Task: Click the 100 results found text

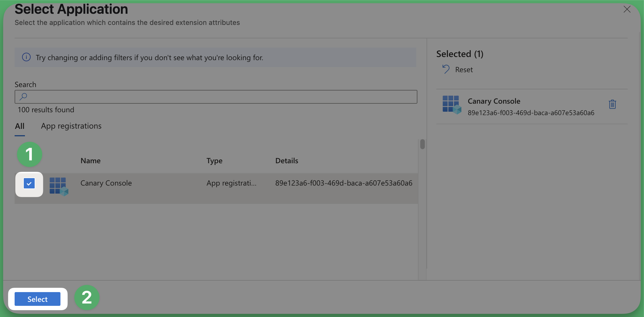Action: [x=46, y=110]
